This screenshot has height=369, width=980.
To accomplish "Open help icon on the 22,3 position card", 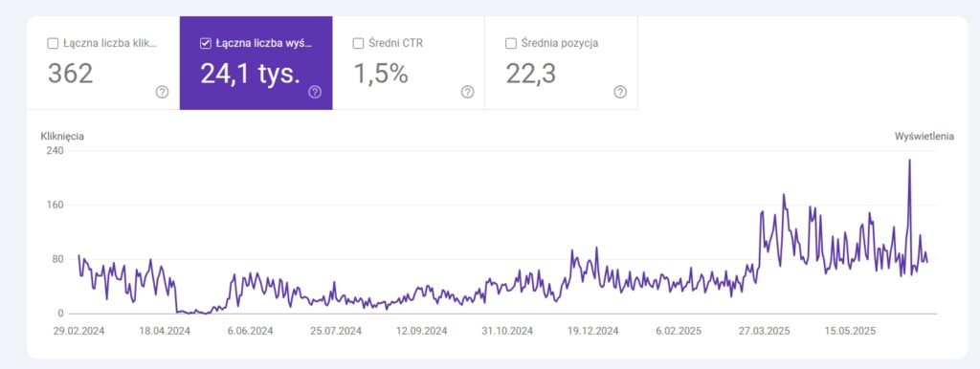I will (x=620, y=93).
